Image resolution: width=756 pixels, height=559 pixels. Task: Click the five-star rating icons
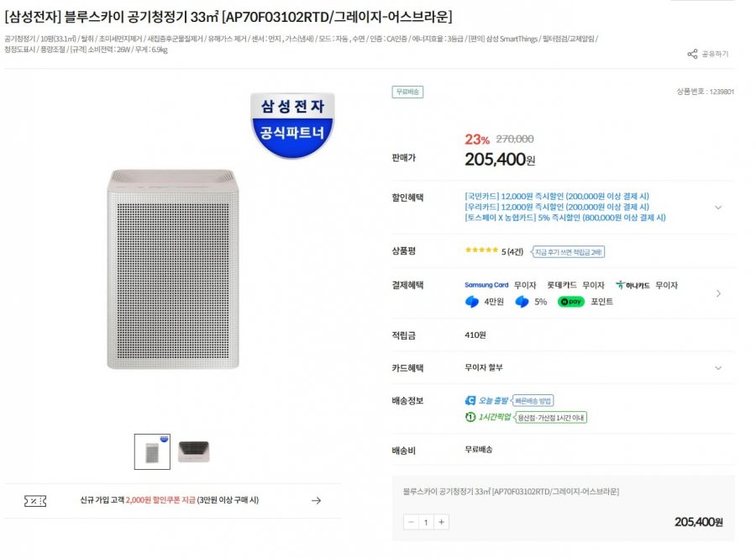pos(481,251)
